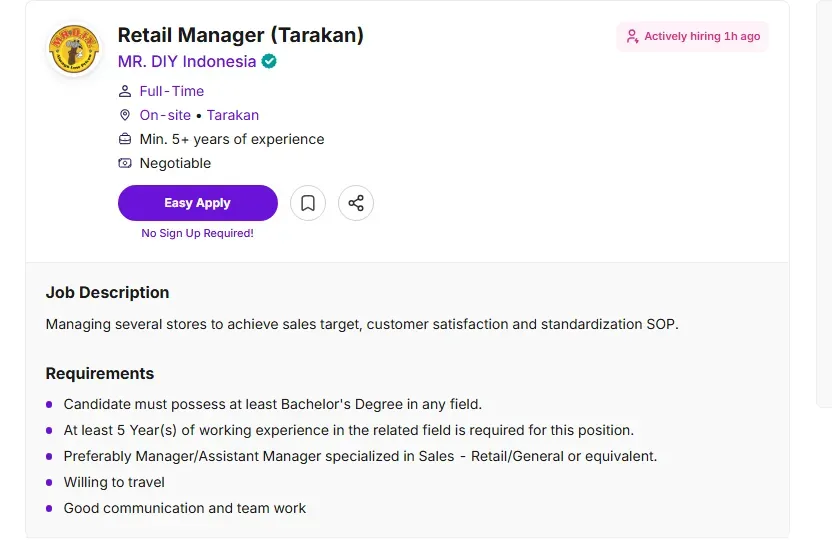The width and height of the screenshot is (832, 543).
Task: Select the Full-Time job type link
Action: coord(172,91)
